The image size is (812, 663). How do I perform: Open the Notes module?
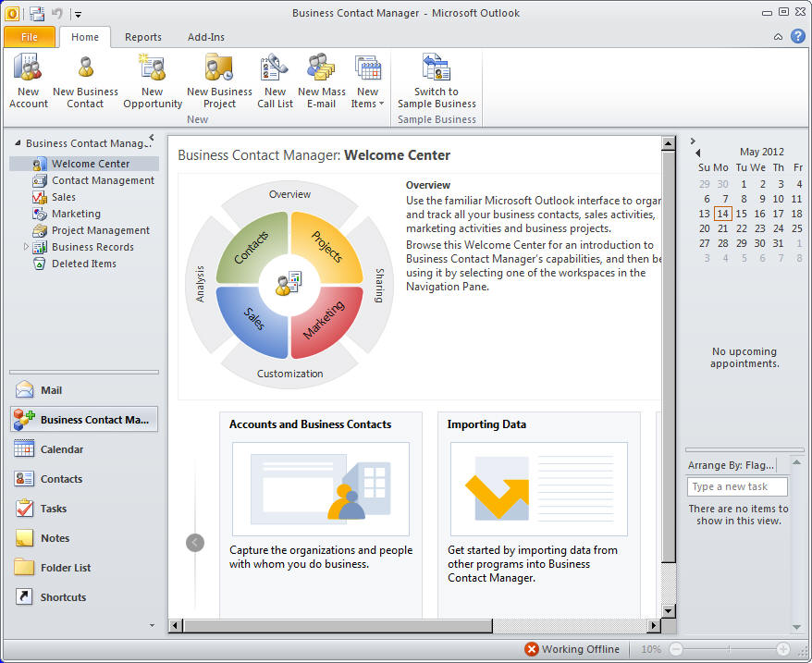point(84,537)
